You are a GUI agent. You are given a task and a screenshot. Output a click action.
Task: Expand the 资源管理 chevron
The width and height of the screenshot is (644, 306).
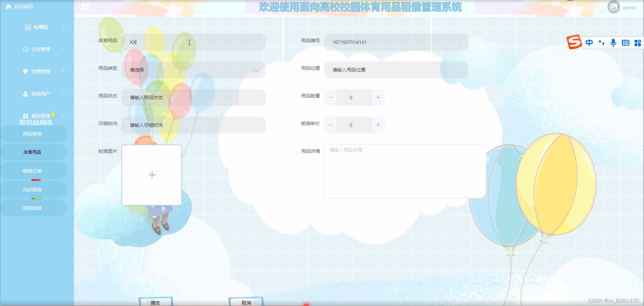click(63, 71)
